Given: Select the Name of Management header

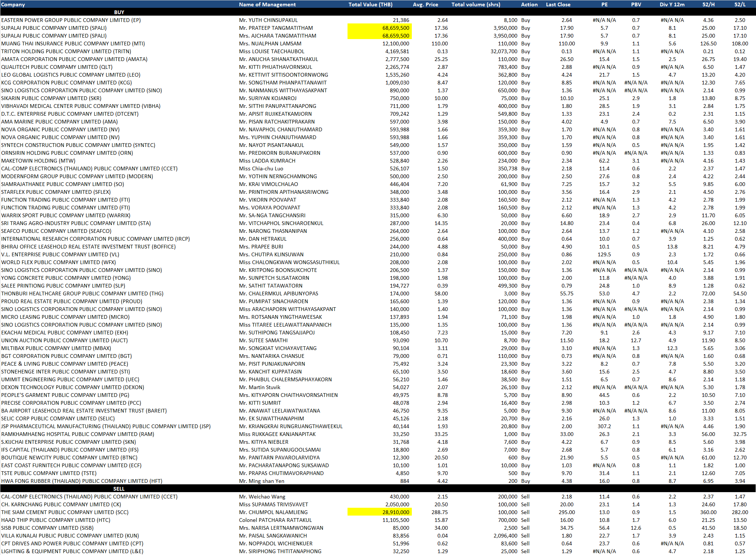Looking at the screenshot, I should tap(267, 4).
